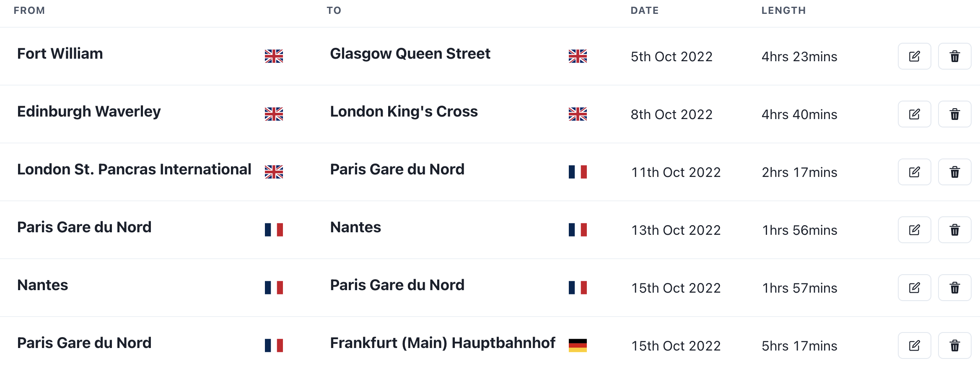Viewport: 980px width, 374px height.
Task: Delete the London St. Pancras journey
Action: 954,172
